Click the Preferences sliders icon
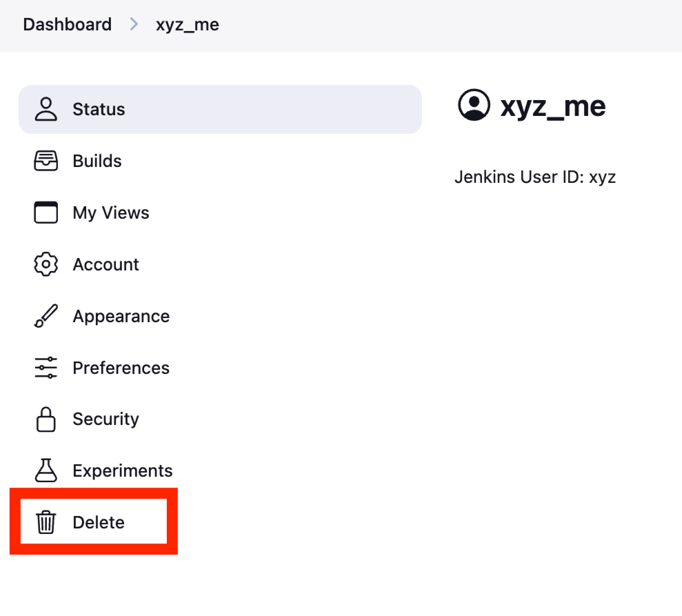This screenshot has width=682, height=616. (x=46, y=368)
